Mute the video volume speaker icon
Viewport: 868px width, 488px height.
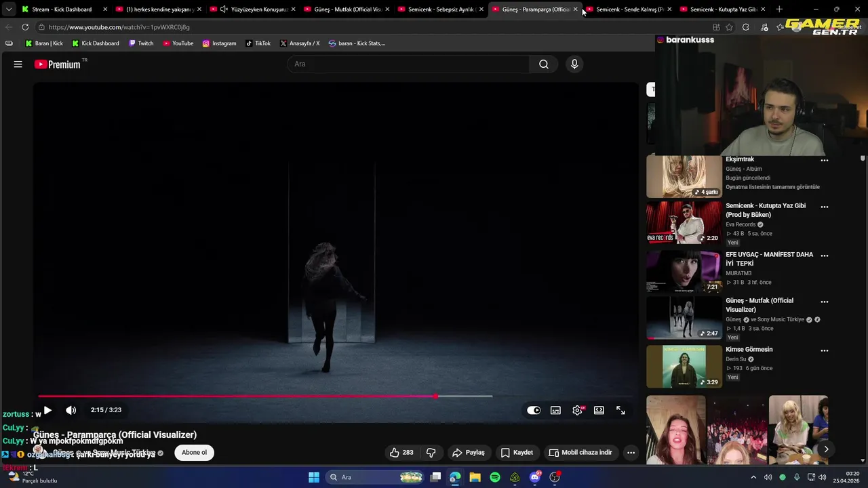coord(71,410)
